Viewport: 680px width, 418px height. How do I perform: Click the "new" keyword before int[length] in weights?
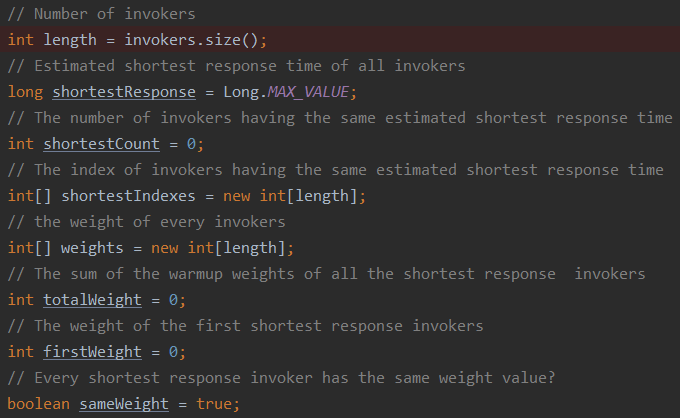[x=164, y=248]
